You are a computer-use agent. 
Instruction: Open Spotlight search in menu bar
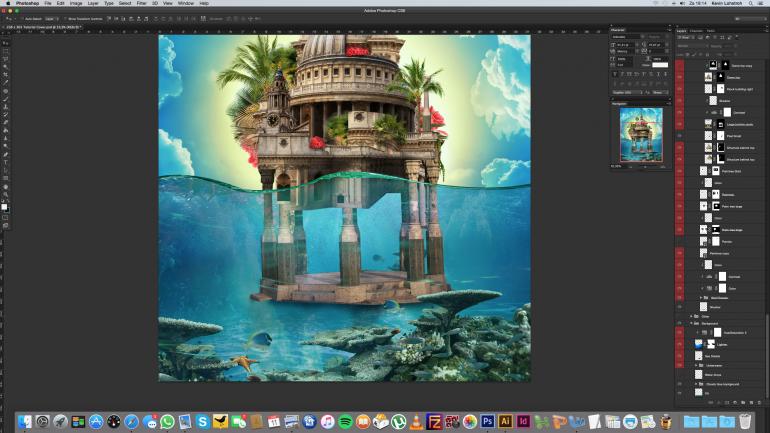[751, 3]
